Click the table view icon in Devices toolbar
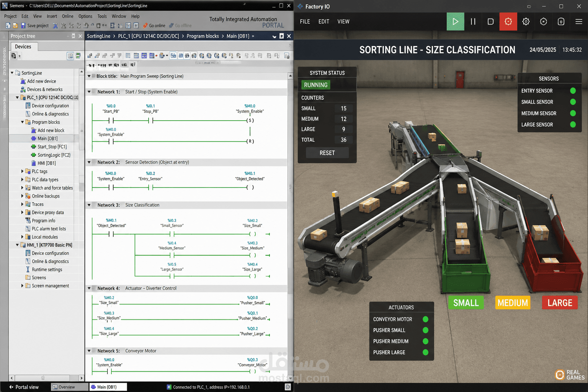The image size is (588, 392). [x=70, y=56]
